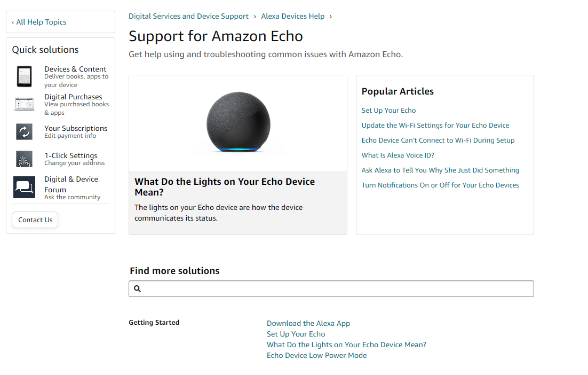The image size is (588, 375).
Task: Open Turn Notifications On or Off article
Action: coord(440,185)
